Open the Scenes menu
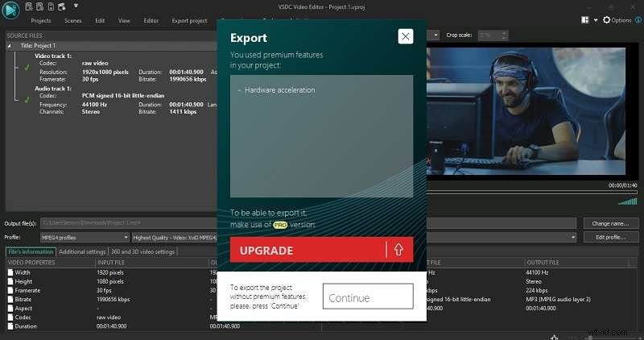The height and width of the screenshot is (340, 644). click(73, 21)
